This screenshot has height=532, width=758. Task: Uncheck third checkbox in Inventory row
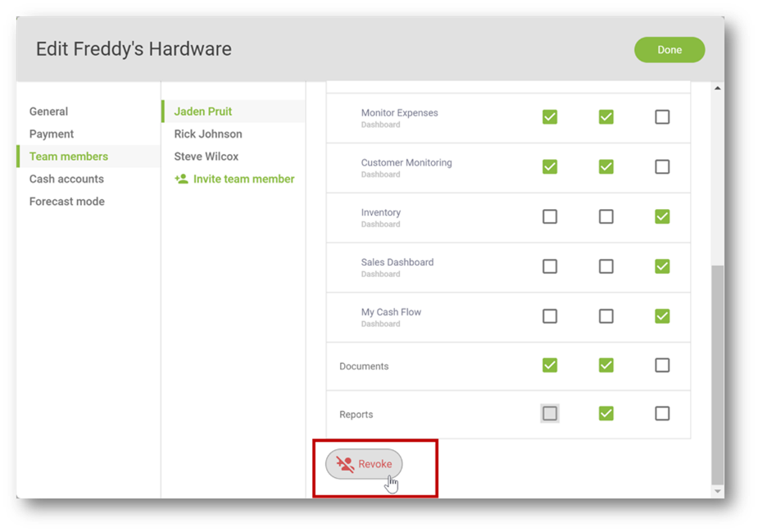pos(662,216)
